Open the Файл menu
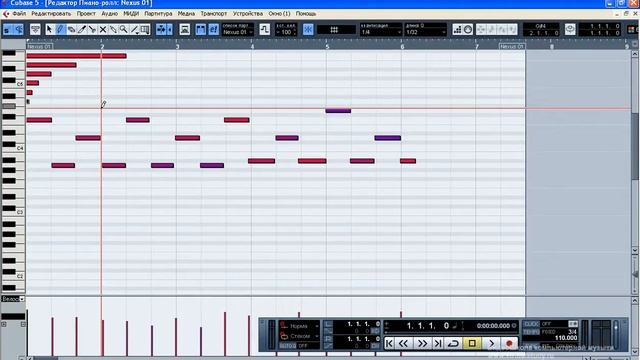This screenshot has width=640, height=360. tap(19, 13)
